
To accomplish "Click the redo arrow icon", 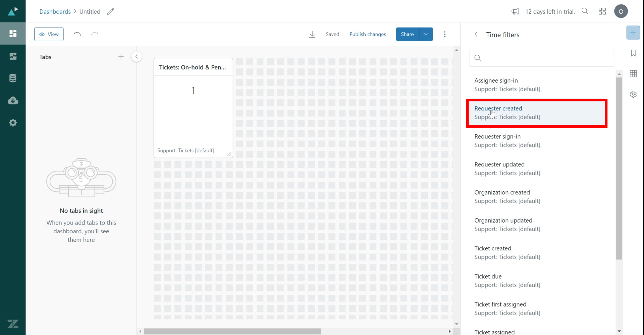I will point(95,34).
